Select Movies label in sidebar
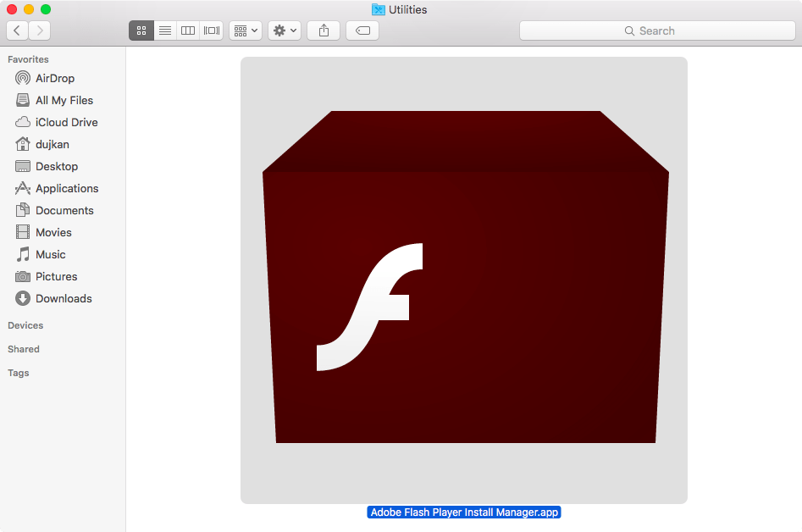The width and height of the screenshot is (802, 532). [x=53, y=232]
